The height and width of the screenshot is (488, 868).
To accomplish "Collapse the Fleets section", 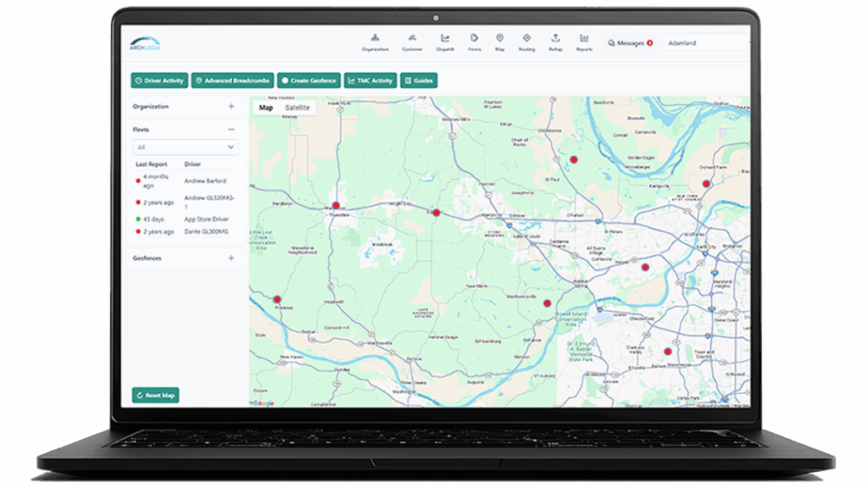I will click(x=231, y=130).
